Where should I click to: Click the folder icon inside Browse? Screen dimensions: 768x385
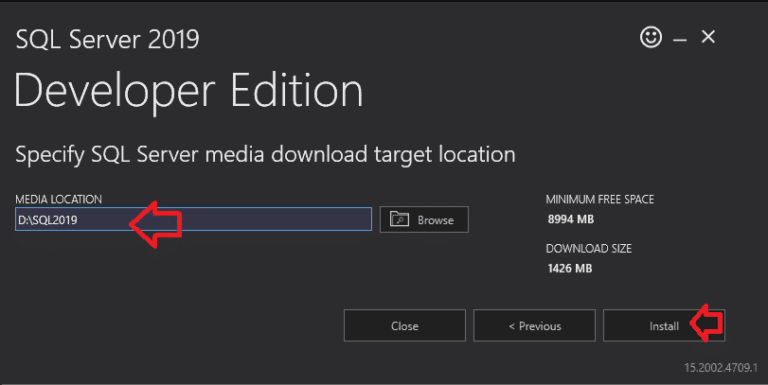(x=399, y=219)
